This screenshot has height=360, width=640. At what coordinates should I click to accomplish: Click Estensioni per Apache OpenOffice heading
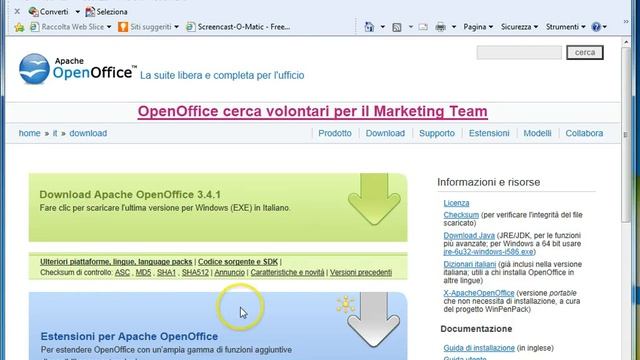129,336
